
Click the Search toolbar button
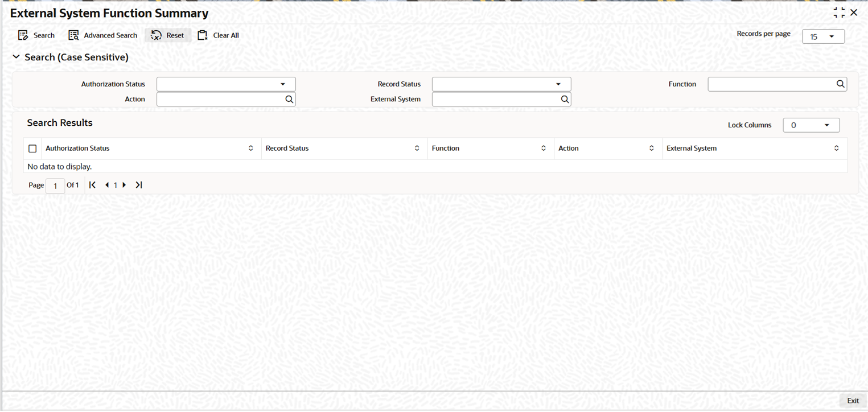click(x=36, y=35)
